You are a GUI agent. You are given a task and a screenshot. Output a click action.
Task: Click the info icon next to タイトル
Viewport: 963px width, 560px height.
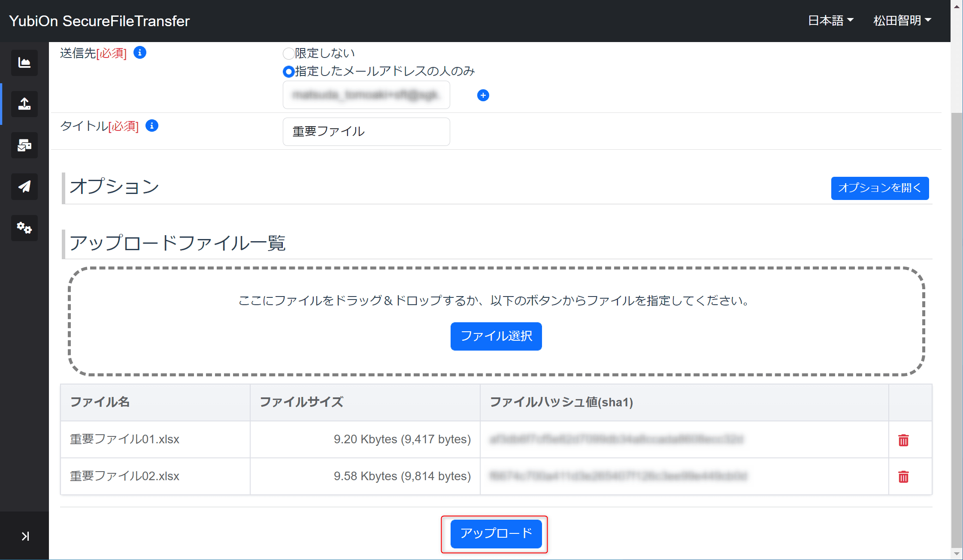point(152,126)
